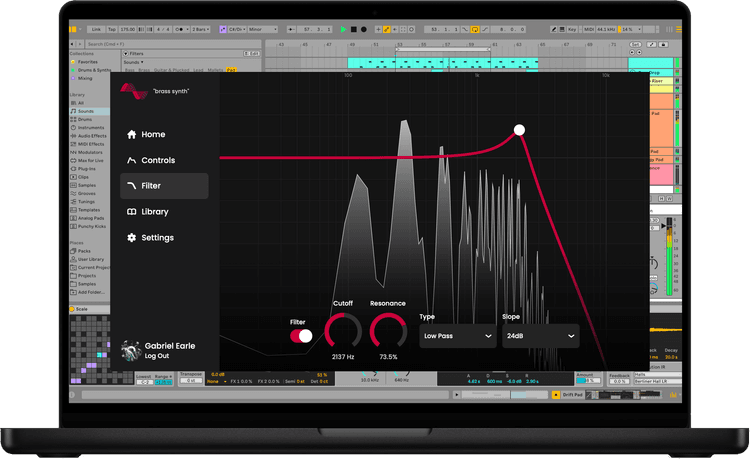
Task: Click the red waveform plugin logo
Action: [134, 92]
